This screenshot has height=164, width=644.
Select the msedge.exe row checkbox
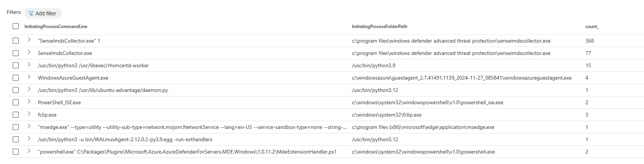(x=16, y=127)
